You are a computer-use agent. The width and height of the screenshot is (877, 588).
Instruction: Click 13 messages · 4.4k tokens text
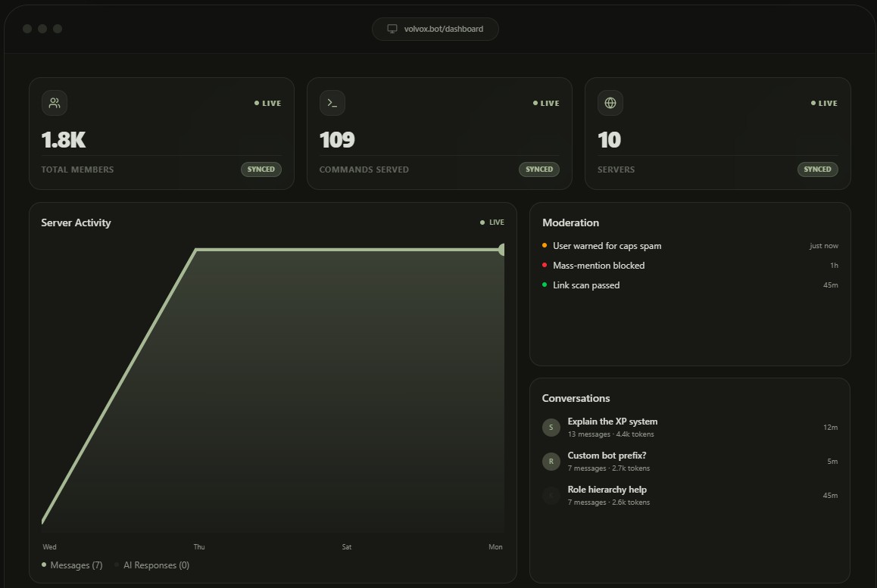pyautogui.click(x=610, y=434)
